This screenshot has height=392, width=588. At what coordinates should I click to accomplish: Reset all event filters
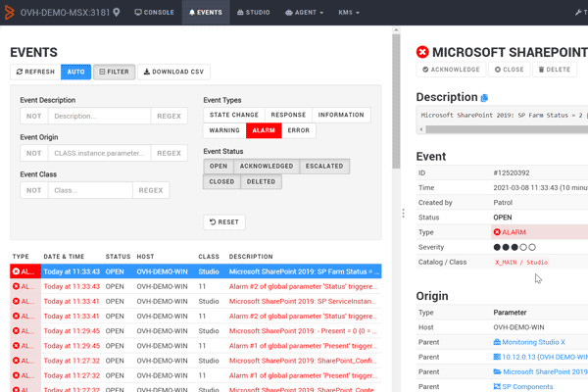[224, 222]
